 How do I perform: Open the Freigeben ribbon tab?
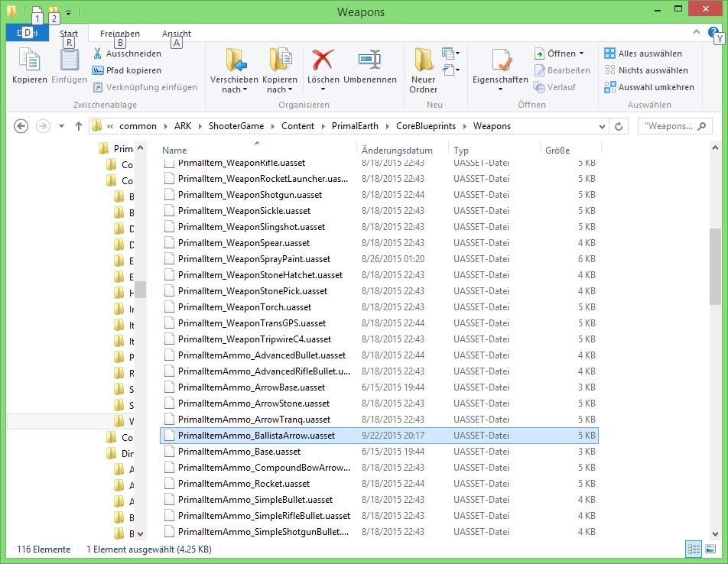(120, 34)
